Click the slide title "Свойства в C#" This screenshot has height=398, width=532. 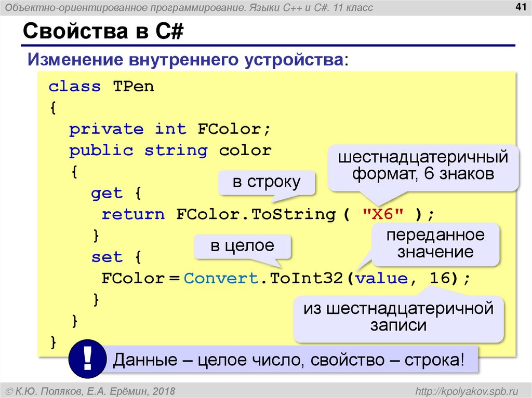click(103, 31)
